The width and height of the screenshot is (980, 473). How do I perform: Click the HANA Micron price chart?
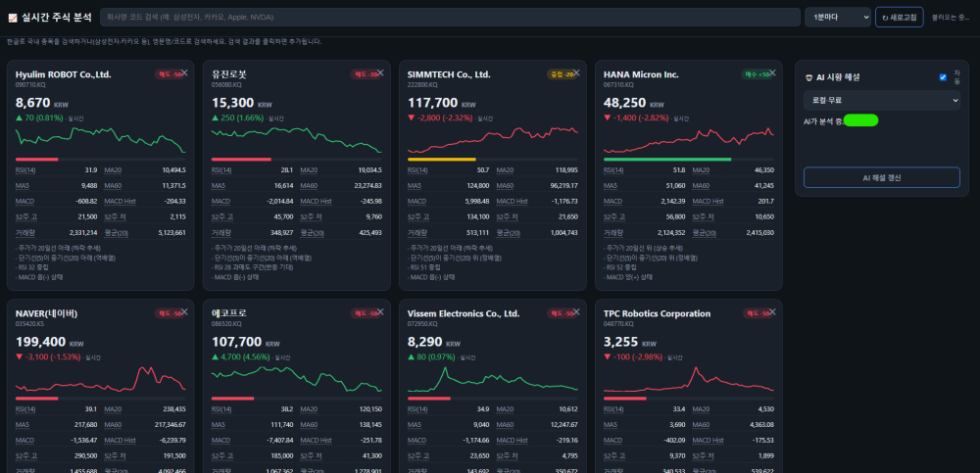click(689, 140)
